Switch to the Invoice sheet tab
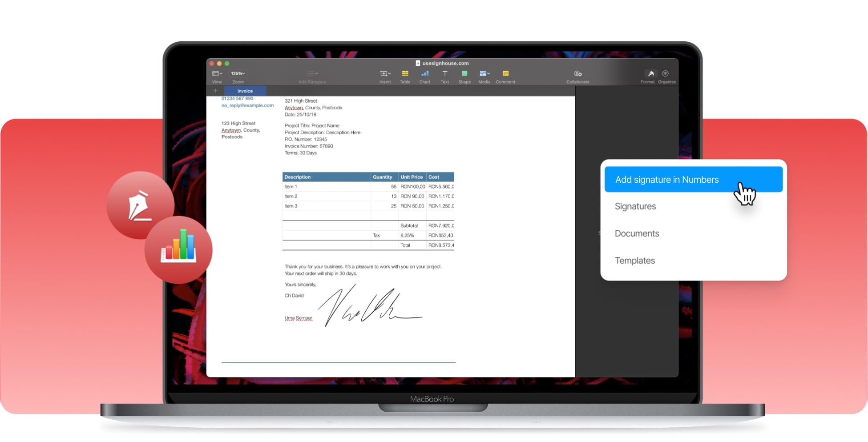Screen dimensions: 868x442 pyautogui.click(x=245, y=91)
